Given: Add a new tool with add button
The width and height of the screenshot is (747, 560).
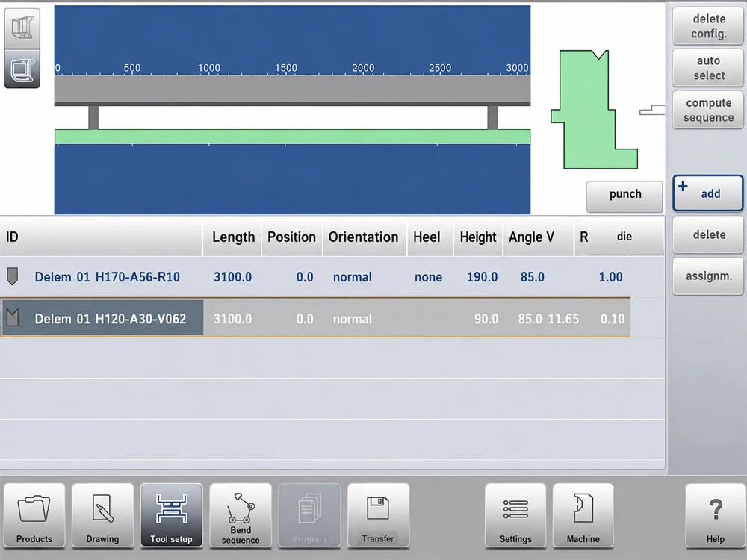Looking at the screenshot, I should 708,193.
